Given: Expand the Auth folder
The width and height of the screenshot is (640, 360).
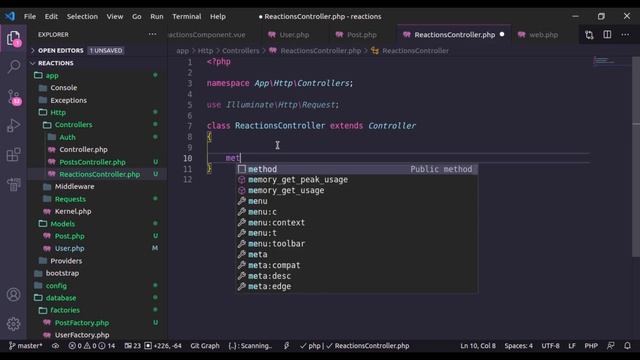Looking at the screenshot, I should pyautogui.click(x=97, y=137).
